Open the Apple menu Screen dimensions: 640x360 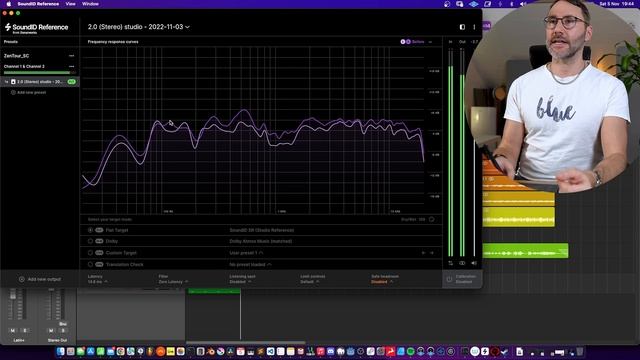tap(9, 4)
